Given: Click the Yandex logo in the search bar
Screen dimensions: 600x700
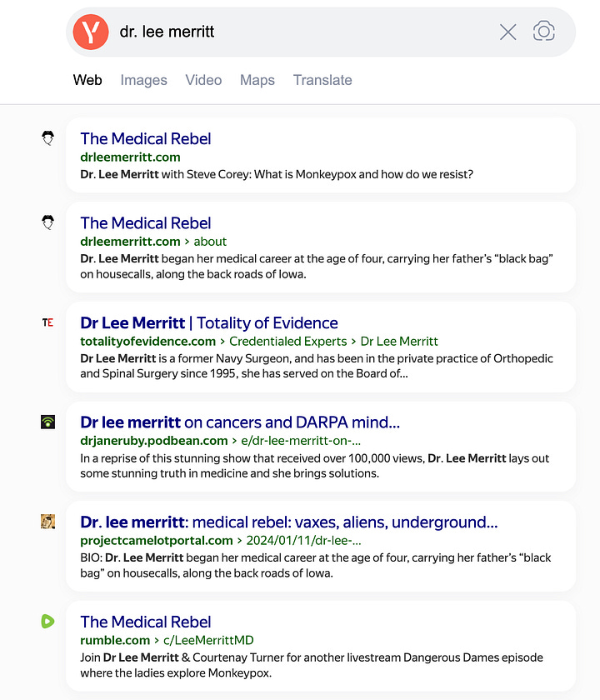Looking at the screenshot, I should (91, 32).
